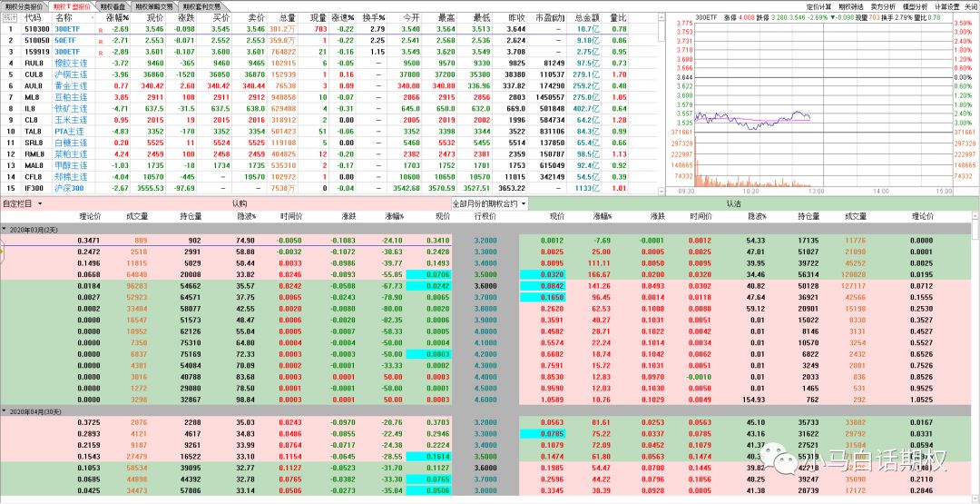Image resolution: width=980 pixels, height=504 pixels.
Task: Switch to the 期权分类报价 tab
Action: pyautogui.click(x=24, y=5)
